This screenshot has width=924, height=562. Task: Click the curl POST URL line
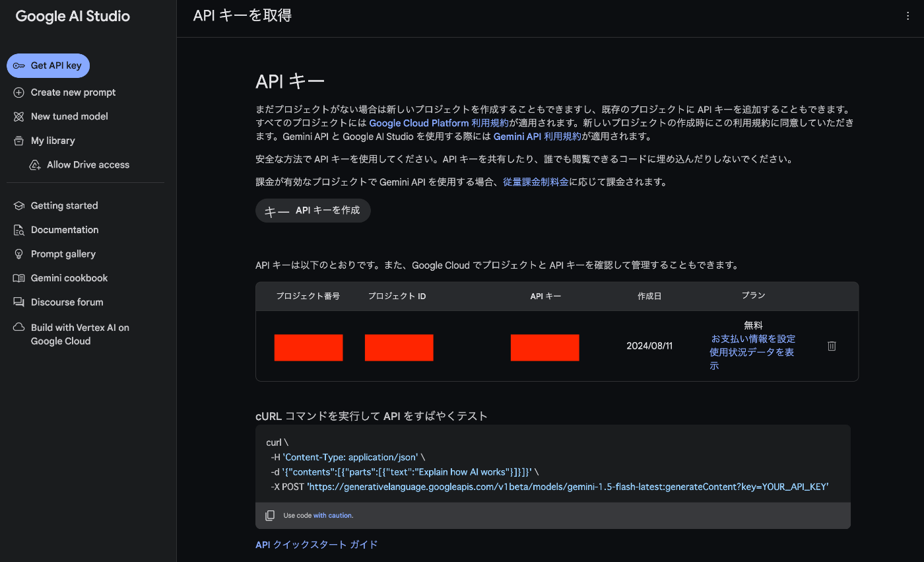pyautogui.click(x=550, y=487)
